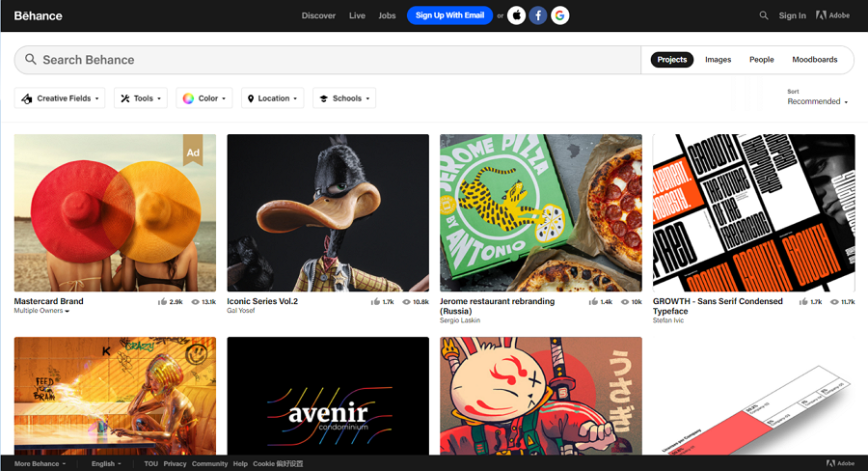
Task: Click the Search Behance input field
Action: coord(327,60)
